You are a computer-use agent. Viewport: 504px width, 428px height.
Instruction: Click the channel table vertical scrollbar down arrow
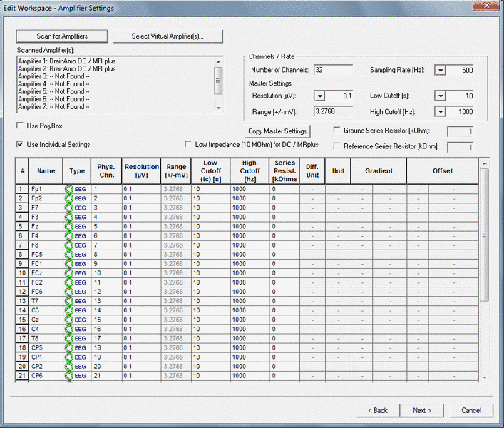pos(485,377)
